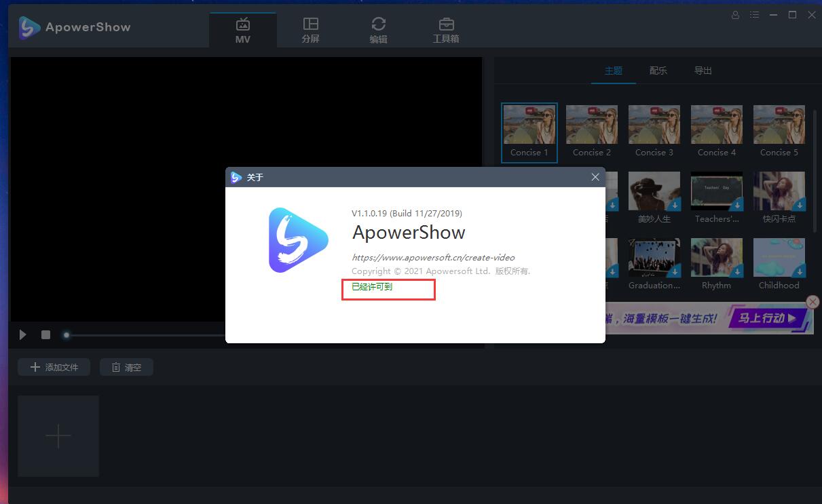Dismiss the promotional banner ad
Viewport: 822px width, 504px height.
[812, 302]
